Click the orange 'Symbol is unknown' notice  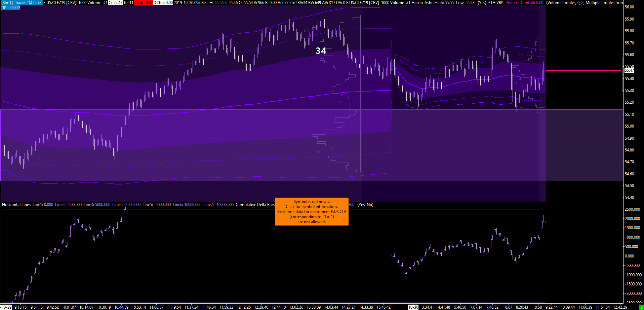pyautogui.click(x=312, y=212)
